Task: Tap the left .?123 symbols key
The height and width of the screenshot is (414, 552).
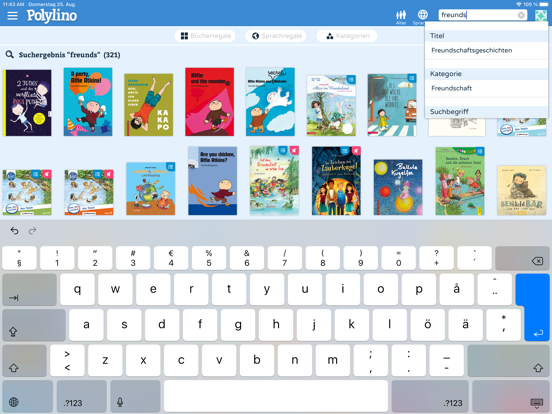Action: [x=82, y=396]
